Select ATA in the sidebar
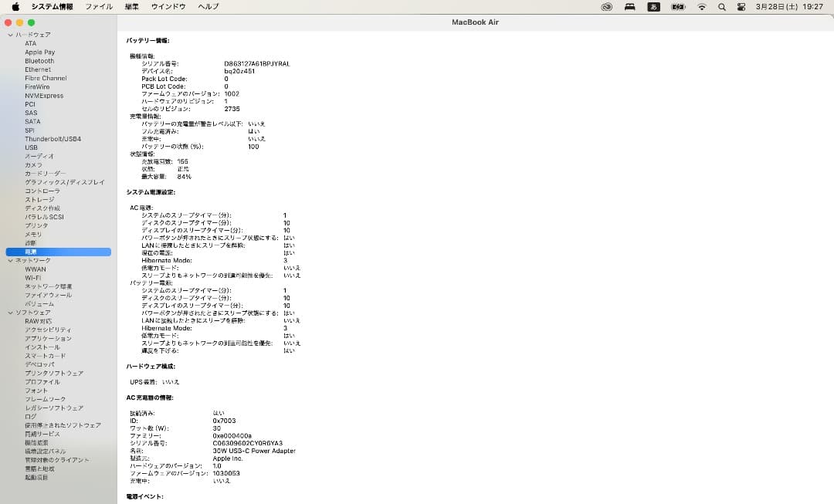 tap(31, 43)
